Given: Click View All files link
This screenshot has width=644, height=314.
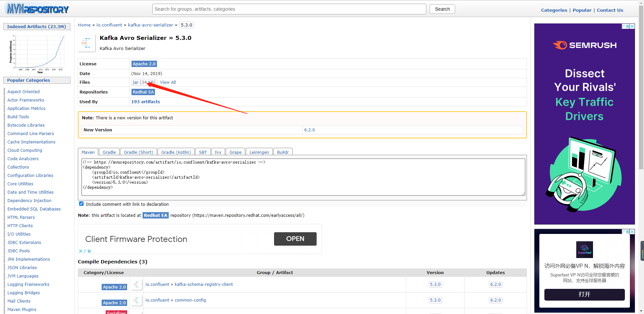Looking at the screenshot, I should (168, 82).
